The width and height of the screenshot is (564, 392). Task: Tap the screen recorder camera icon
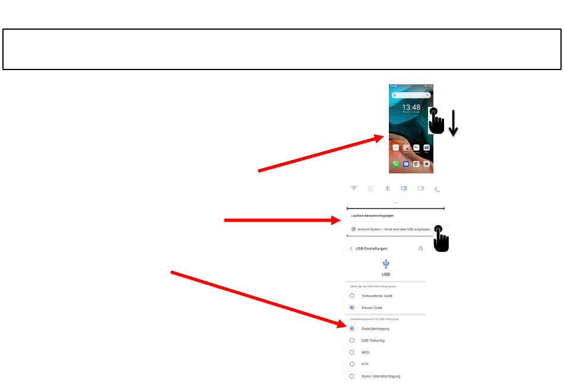421,188
